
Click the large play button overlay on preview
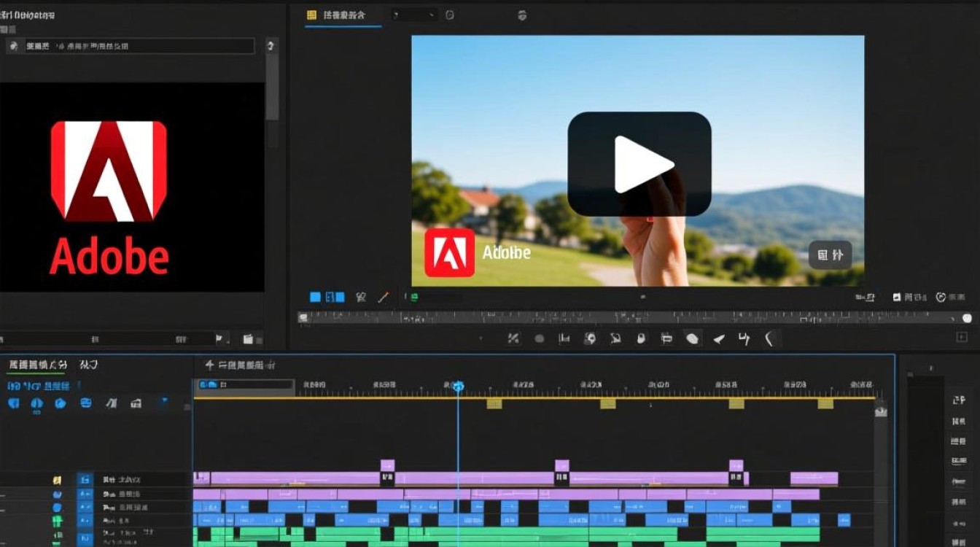639,164
